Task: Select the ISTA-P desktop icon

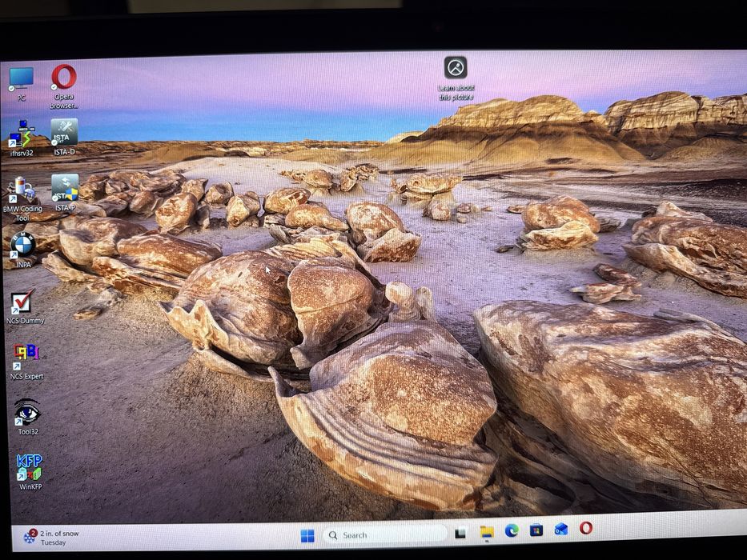Action: (x=65, y=192)
